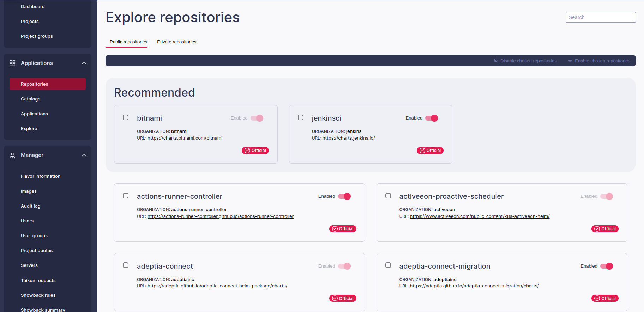Click the Enable chosen repositories icon
This screenshot has width=644, height=312.
[570, 61]
